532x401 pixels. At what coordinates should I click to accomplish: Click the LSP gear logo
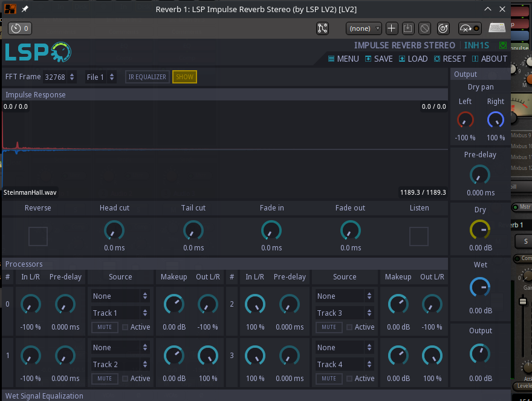(x=38, y=52)
